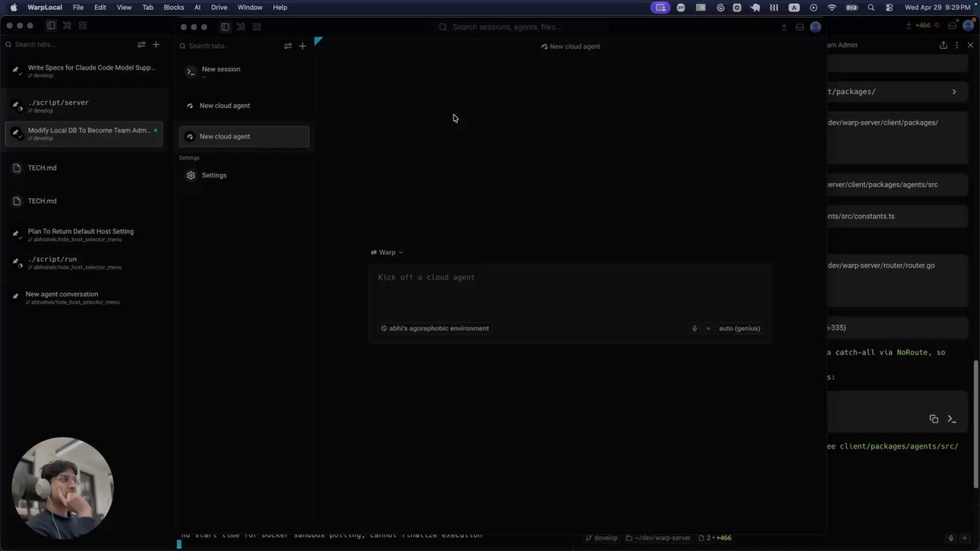Select unhighlighted New cloud agent tab

point(244,106)
